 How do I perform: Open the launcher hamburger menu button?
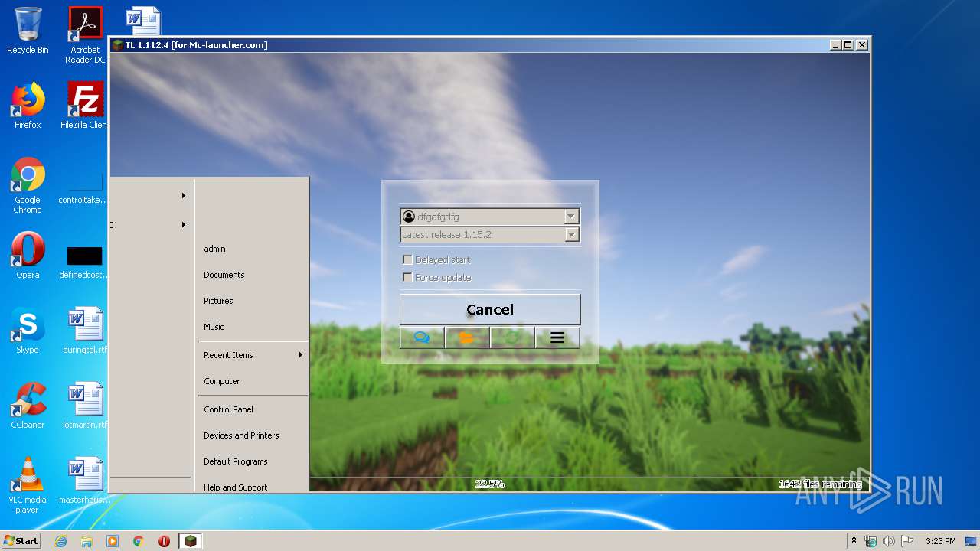pos(557,337)
